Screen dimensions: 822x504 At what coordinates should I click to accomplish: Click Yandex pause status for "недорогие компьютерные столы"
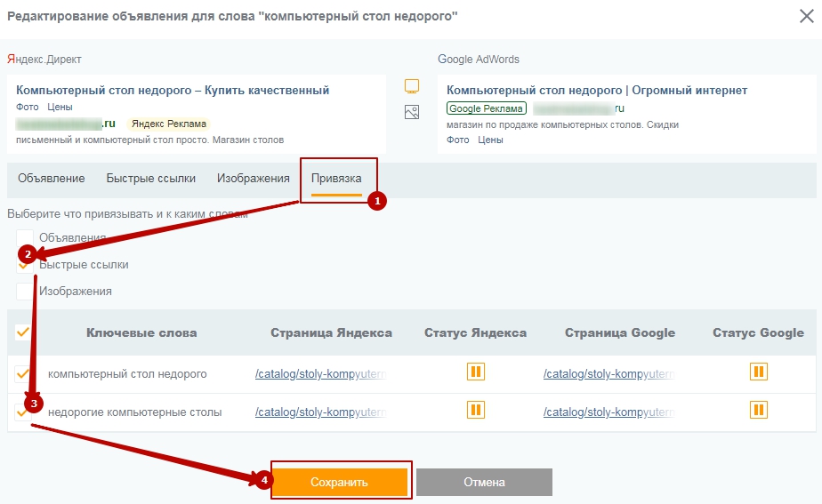click(476, 410)
